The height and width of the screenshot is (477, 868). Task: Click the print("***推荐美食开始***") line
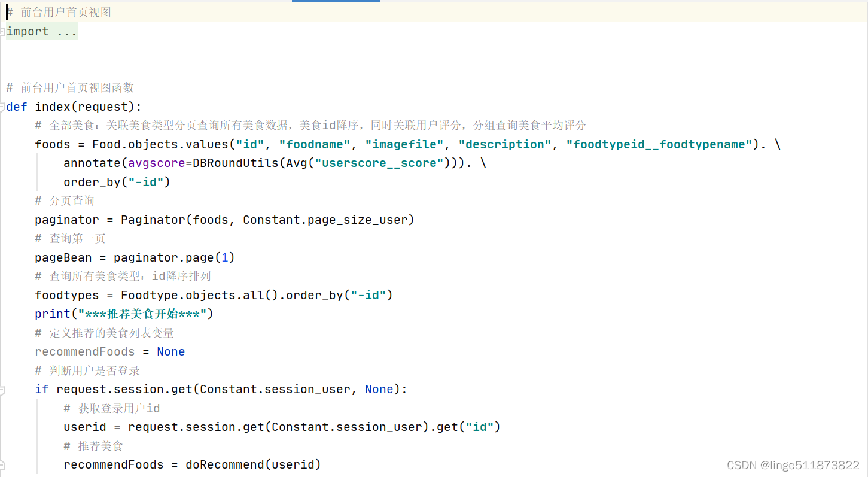[x=124, y=314]
